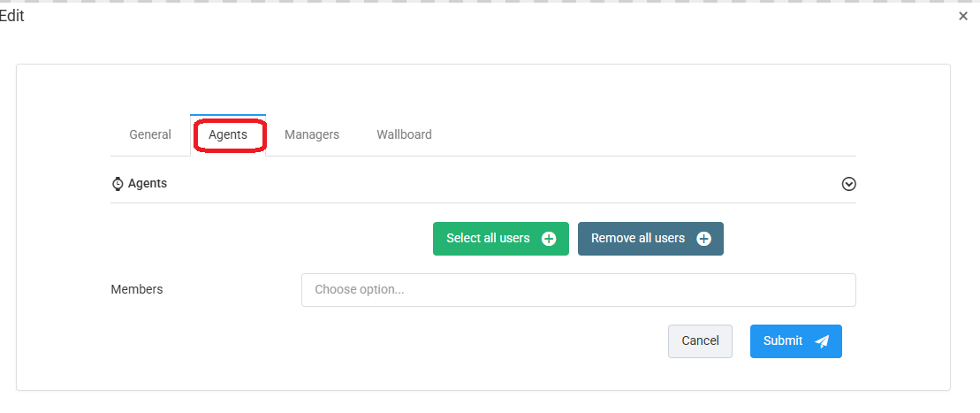The width and height of the screenshot is (980, 413).
Task: Cancel the edit form
Action: (x=700, y=341)
